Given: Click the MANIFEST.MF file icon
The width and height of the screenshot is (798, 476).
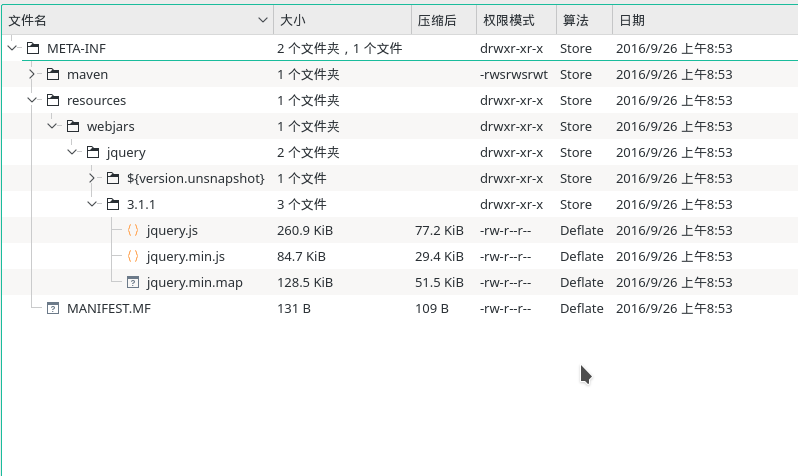Looking at the screenshot, I should point(53,308).
